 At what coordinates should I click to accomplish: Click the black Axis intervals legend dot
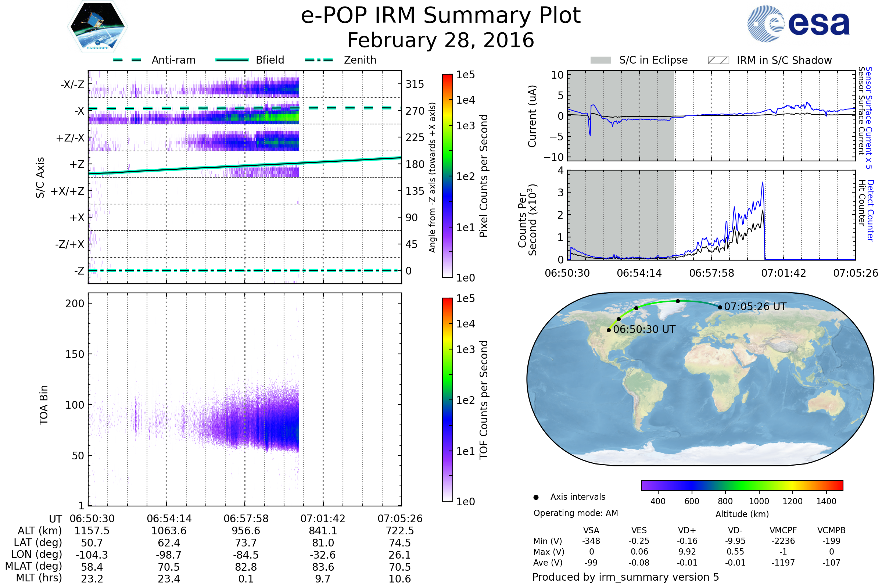click(x=536, y=497)
